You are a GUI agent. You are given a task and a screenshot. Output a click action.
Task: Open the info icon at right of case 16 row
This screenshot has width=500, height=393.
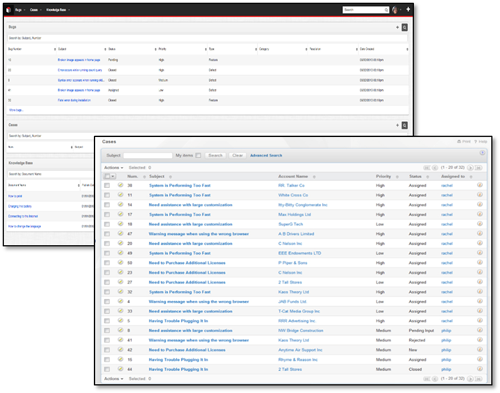(480, 359)
